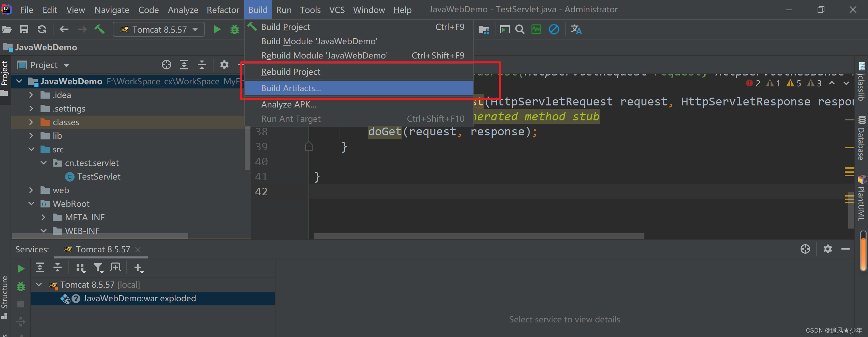
Task: Select JavaWebDemo:war exploded artifact
Action: (139, 298)
